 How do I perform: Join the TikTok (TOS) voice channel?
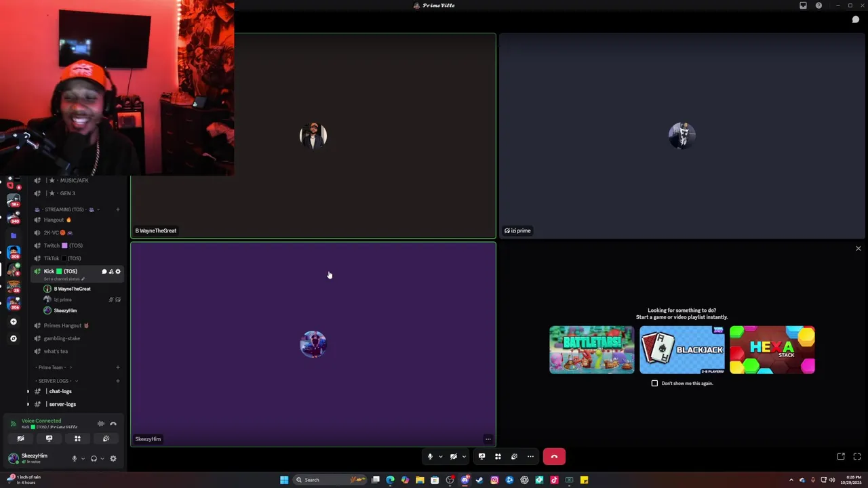coord(77,258)
